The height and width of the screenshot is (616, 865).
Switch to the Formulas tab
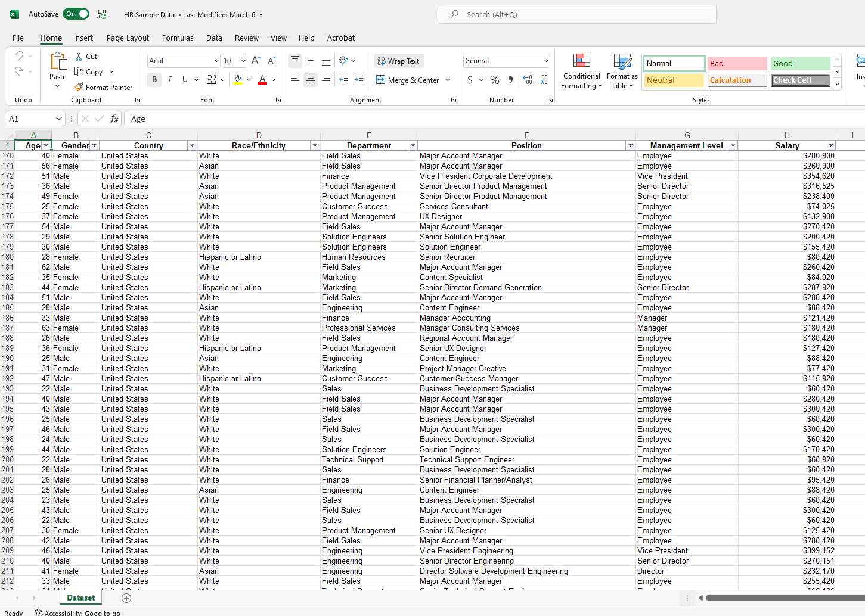(x=178, y=38)
